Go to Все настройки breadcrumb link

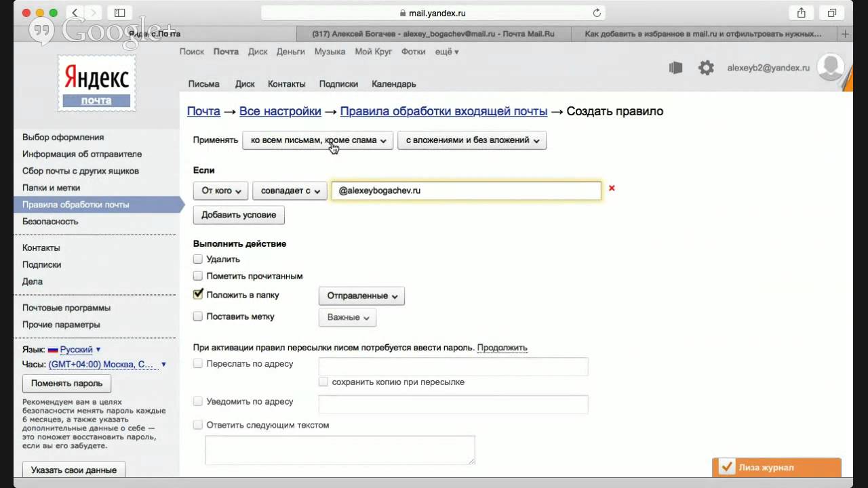coord(280,111)
